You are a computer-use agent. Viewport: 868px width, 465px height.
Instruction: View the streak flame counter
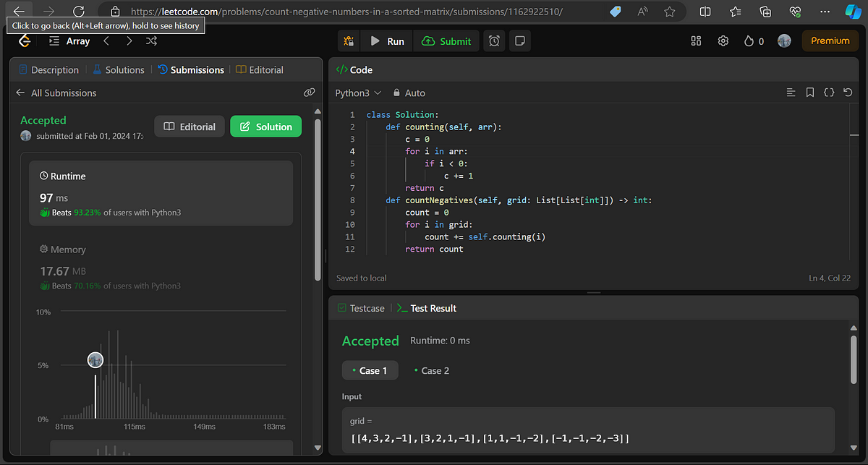[x=754, y=41]
